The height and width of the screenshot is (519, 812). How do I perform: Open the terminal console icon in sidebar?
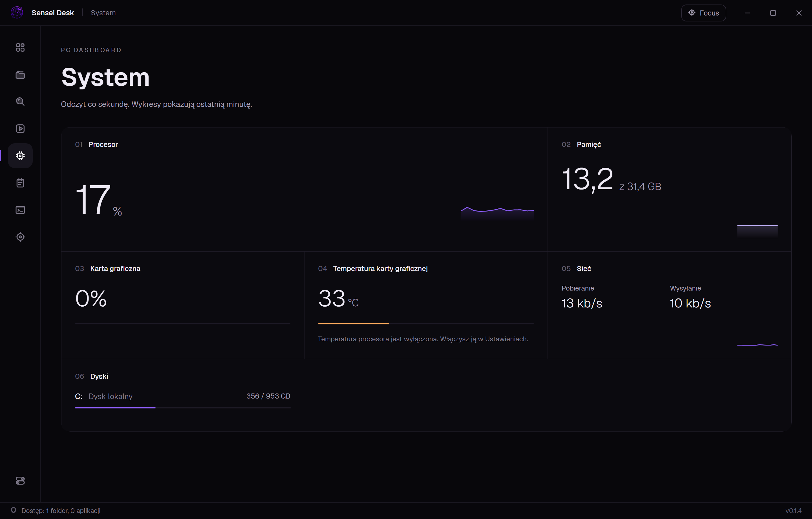[x=20, y=210]
